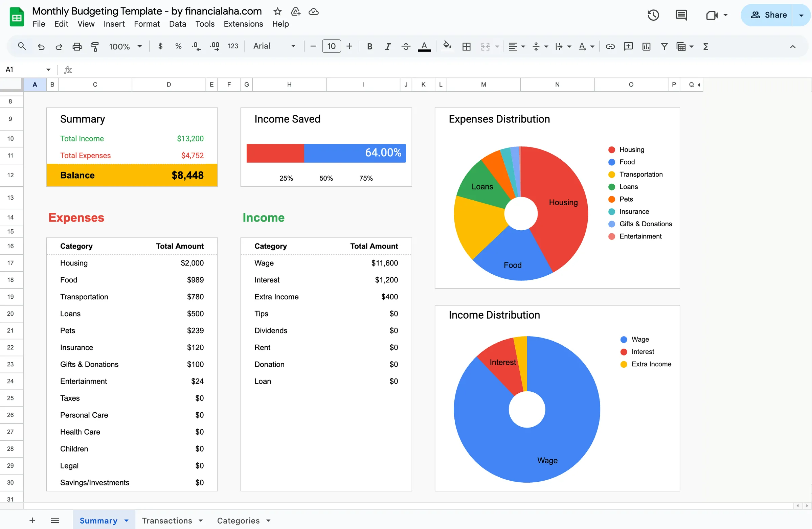Viewport: 812px width, 529px height.
Task: Switch to the Transactions sheet tab
Action: [x=167, y=520]
